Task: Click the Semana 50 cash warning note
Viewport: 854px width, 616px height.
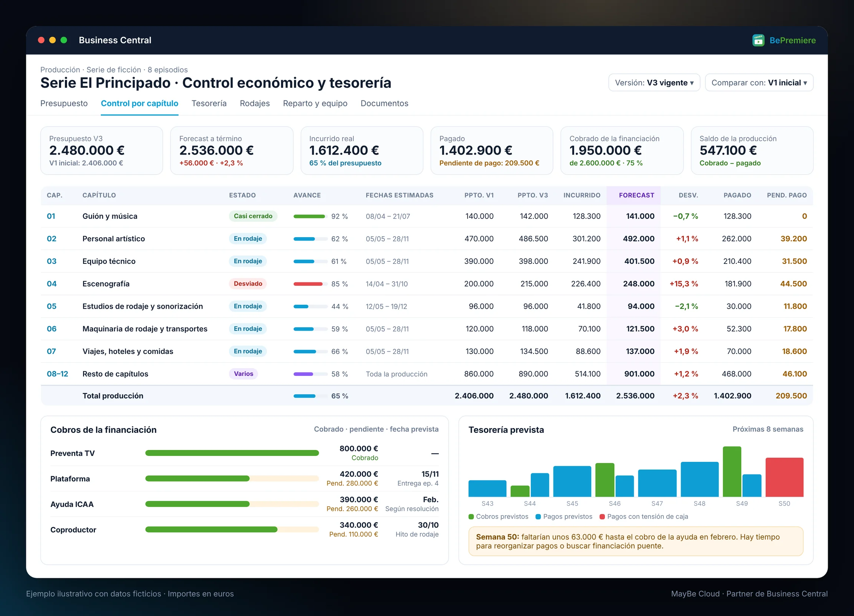Action: (636, 541)
